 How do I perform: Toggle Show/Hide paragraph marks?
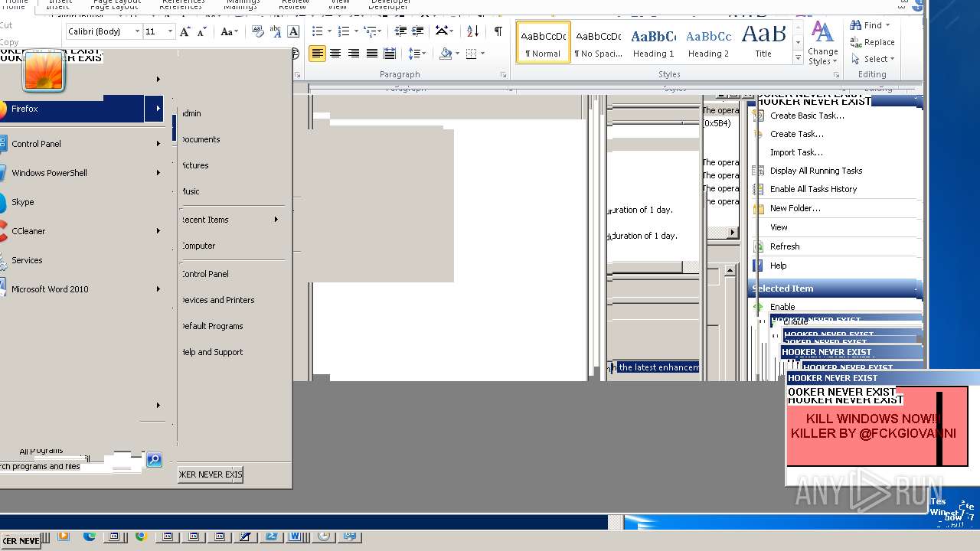pos(498,31)
